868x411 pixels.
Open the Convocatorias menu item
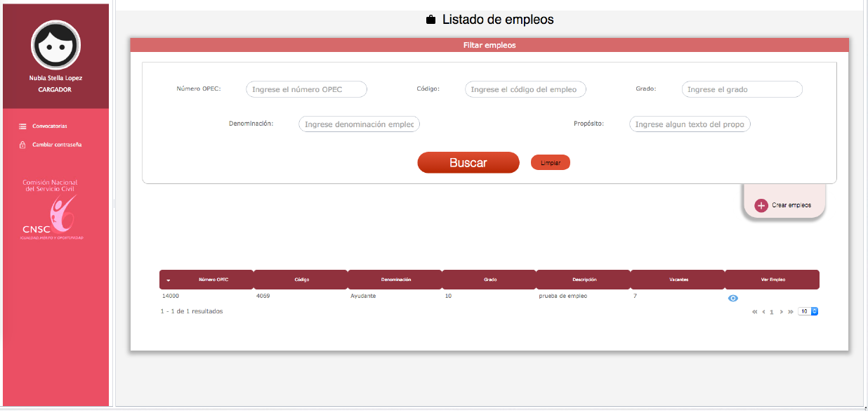click(49, 126)
